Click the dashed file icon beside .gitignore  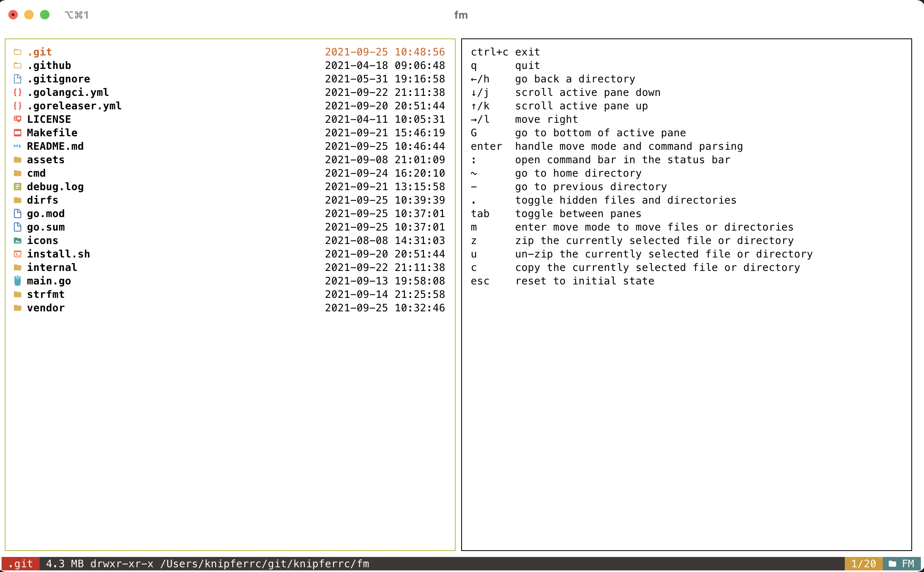tap(17, 79)
